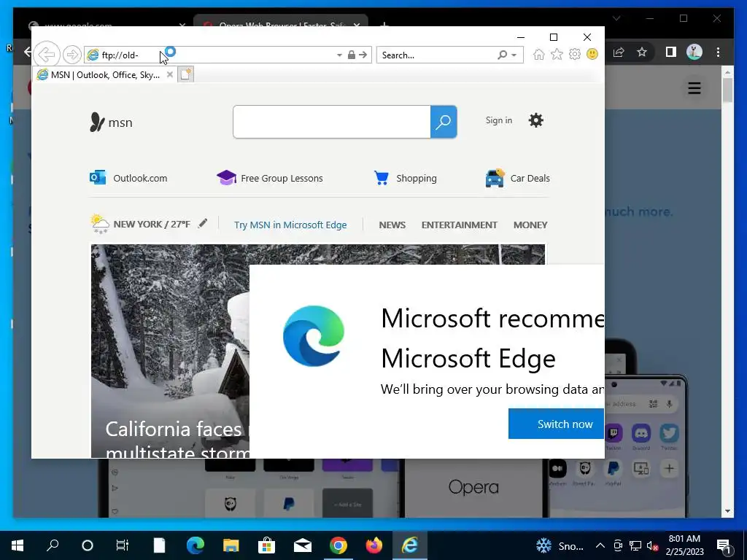Click the Chrome tab search chevron
This screenshot has width=747, height=560.
pos(616,18)
